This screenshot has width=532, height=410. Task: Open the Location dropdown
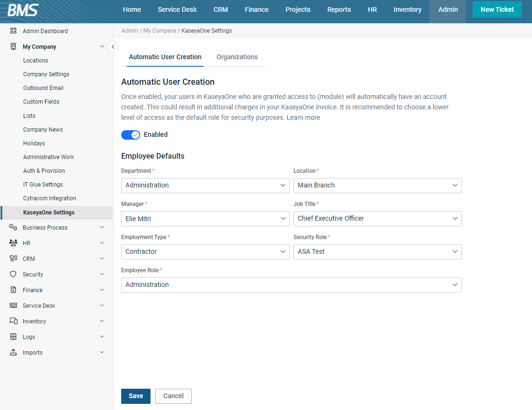377,185
